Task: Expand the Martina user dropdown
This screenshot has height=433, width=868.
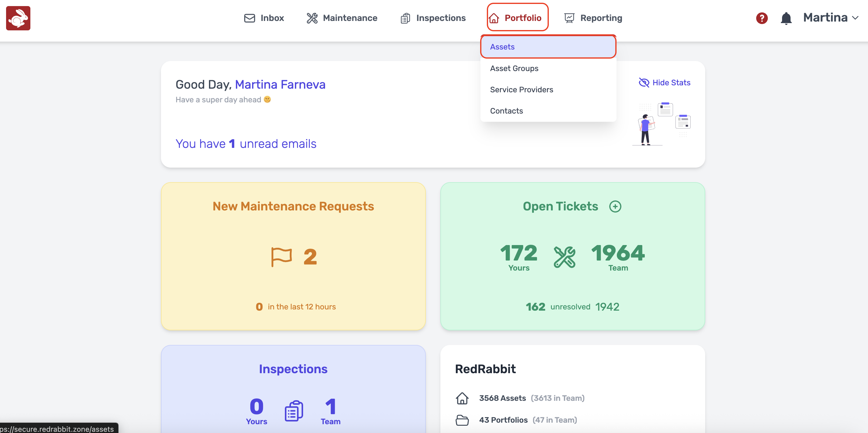Action: point(831,18)
